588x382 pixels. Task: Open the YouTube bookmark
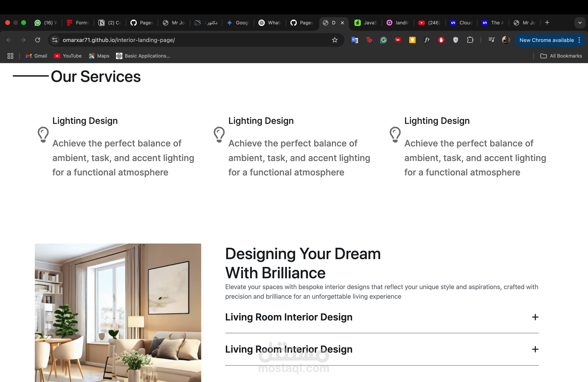click(x=68, y=56)
